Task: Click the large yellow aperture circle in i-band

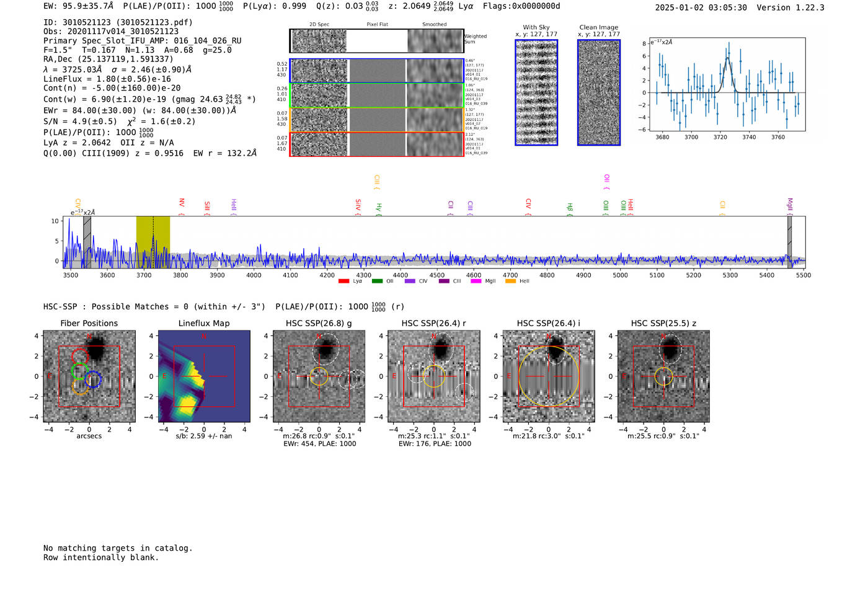Action: (549, 376)
